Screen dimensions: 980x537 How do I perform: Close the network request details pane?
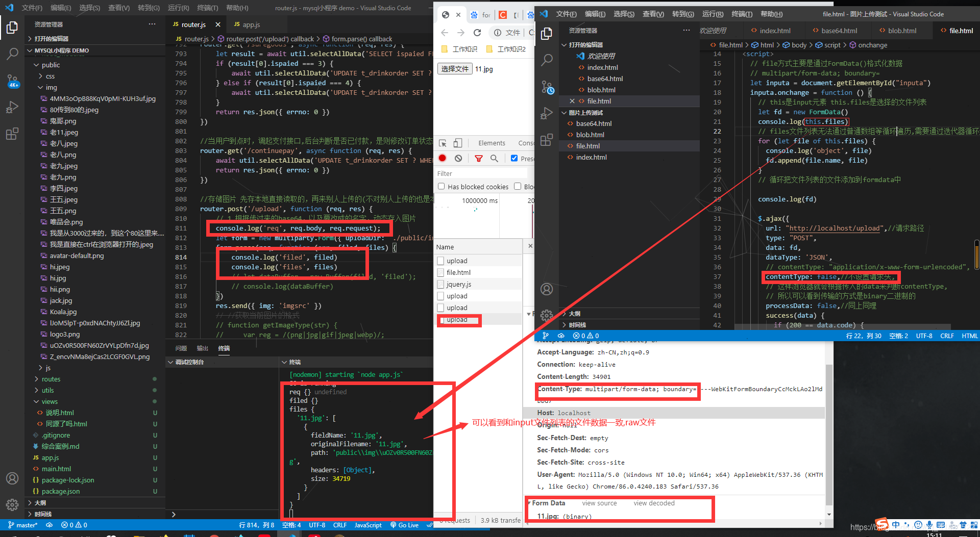(530, 246)
